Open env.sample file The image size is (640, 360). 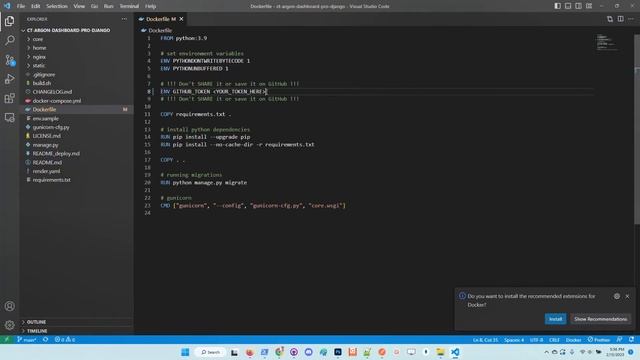point(76,118)
